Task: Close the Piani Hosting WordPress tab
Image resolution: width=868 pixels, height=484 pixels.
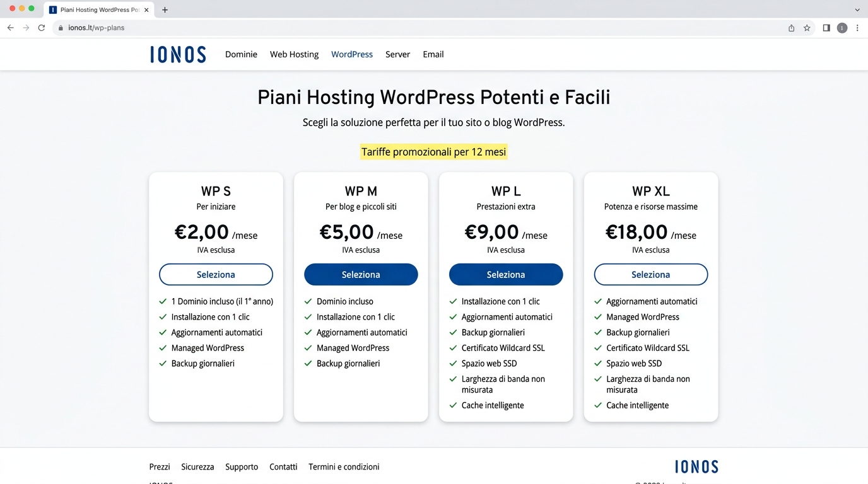Action: (146, 9)
